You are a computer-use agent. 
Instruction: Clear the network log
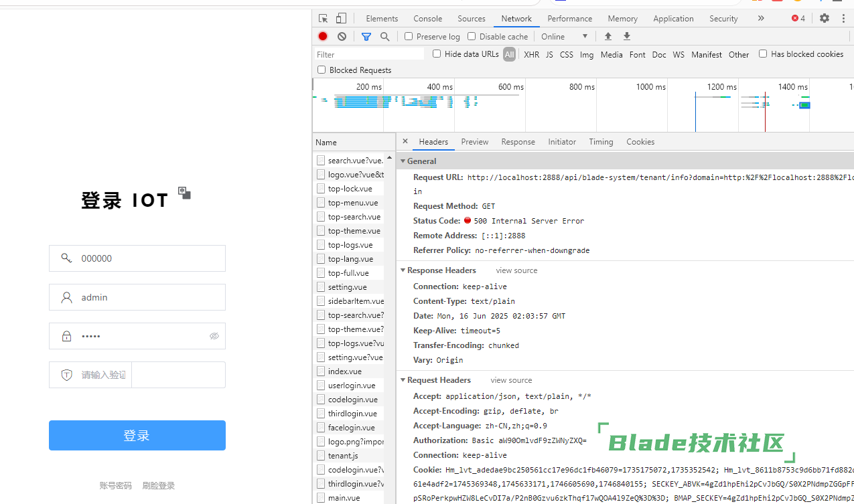[342, 36]
